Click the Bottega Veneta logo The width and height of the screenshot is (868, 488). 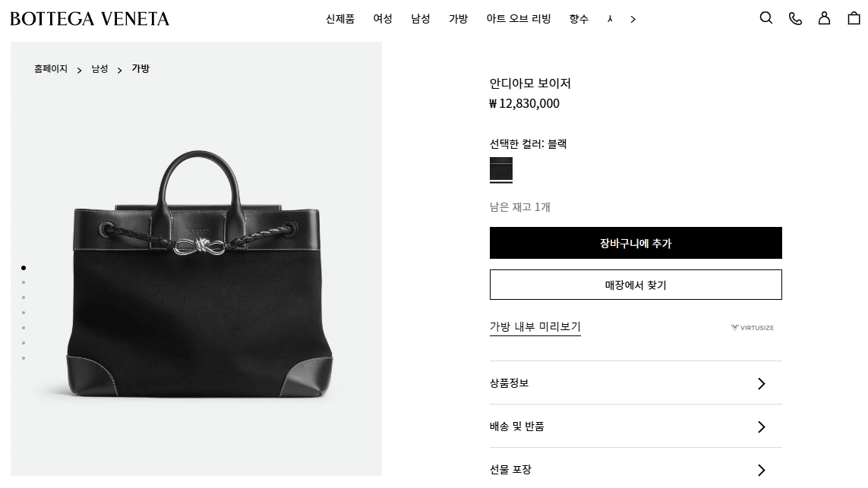[x=90, y=19]
